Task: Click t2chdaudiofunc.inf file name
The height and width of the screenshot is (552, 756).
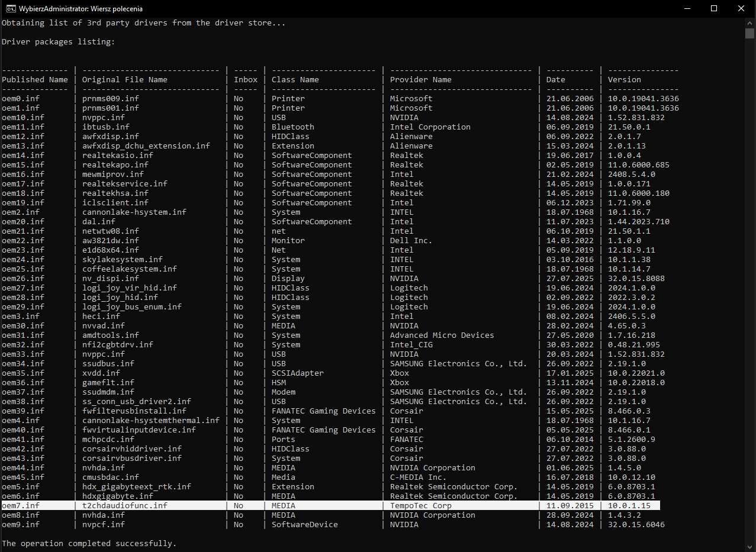Action: [x=125, y=506]
